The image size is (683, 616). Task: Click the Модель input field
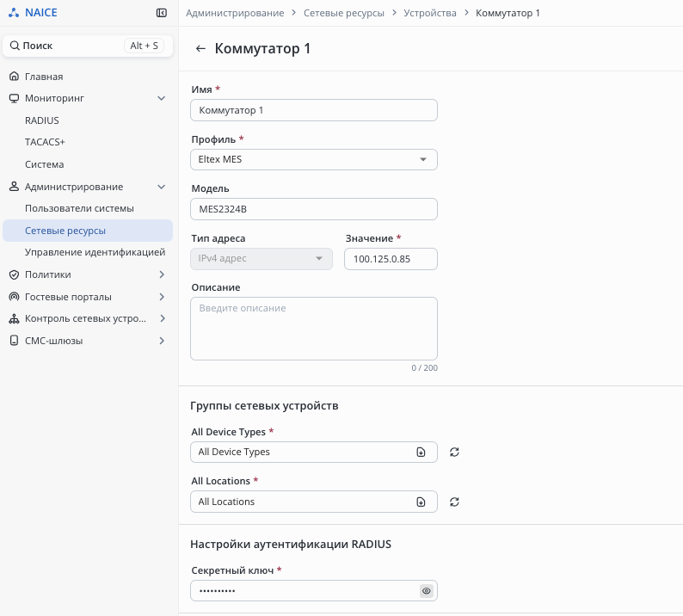313,209
